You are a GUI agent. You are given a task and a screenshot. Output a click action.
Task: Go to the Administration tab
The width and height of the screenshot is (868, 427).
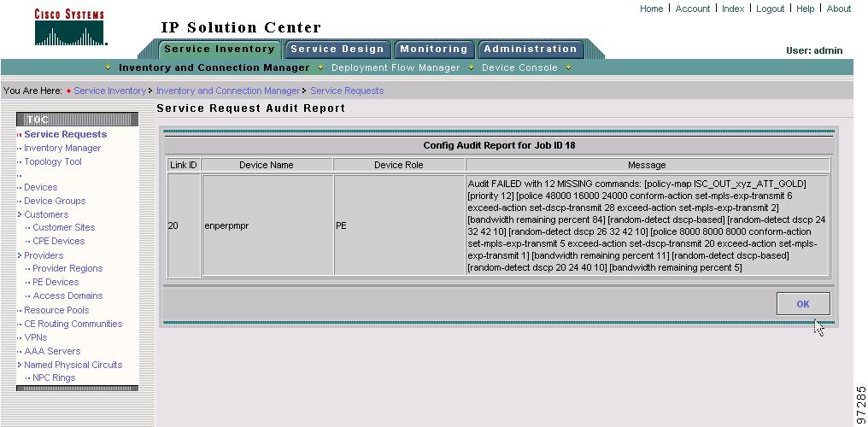click(x=531, y=49)
